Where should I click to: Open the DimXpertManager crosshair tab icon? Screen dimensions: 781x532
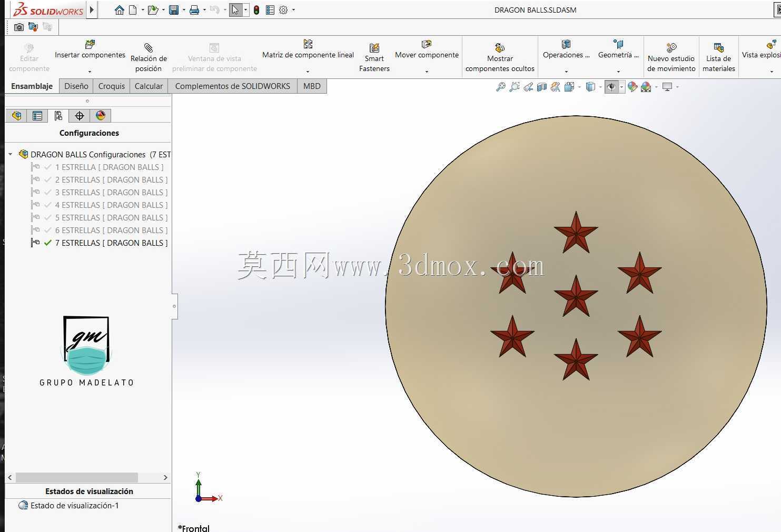coord(80,116)
